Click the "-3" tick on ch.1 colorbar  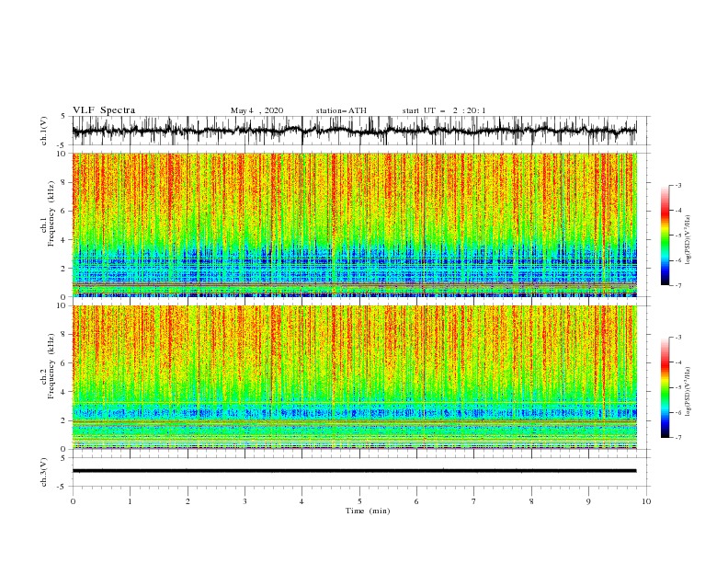[678, 185]
